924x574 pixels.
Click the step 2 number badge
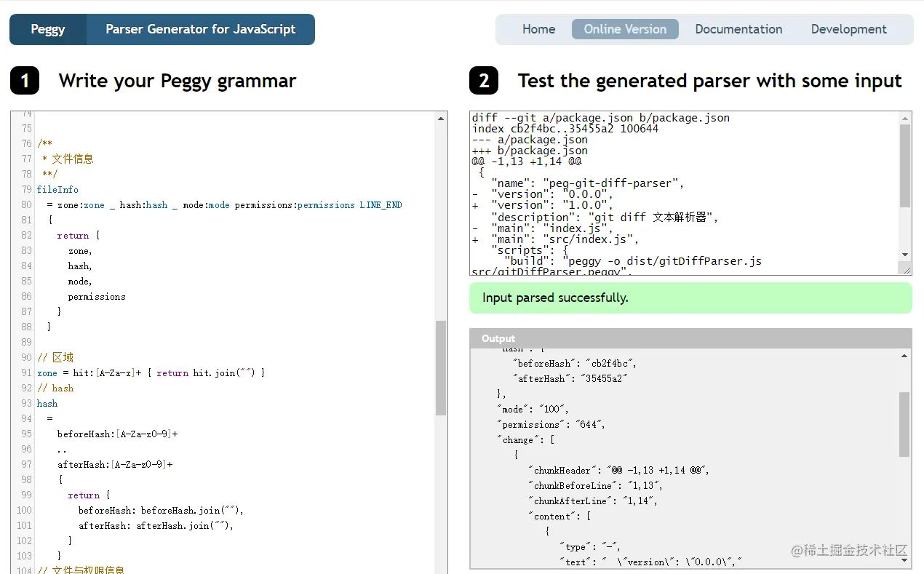point(484,81)
